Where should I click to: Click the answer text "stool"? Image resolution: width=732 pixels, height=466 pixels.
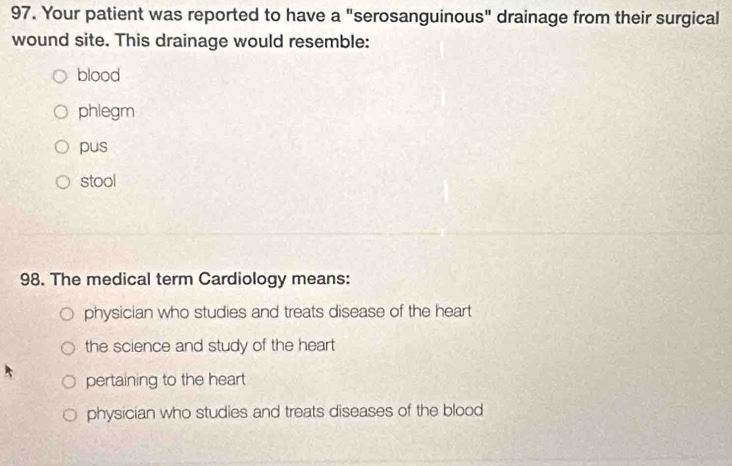click(98, 181)
